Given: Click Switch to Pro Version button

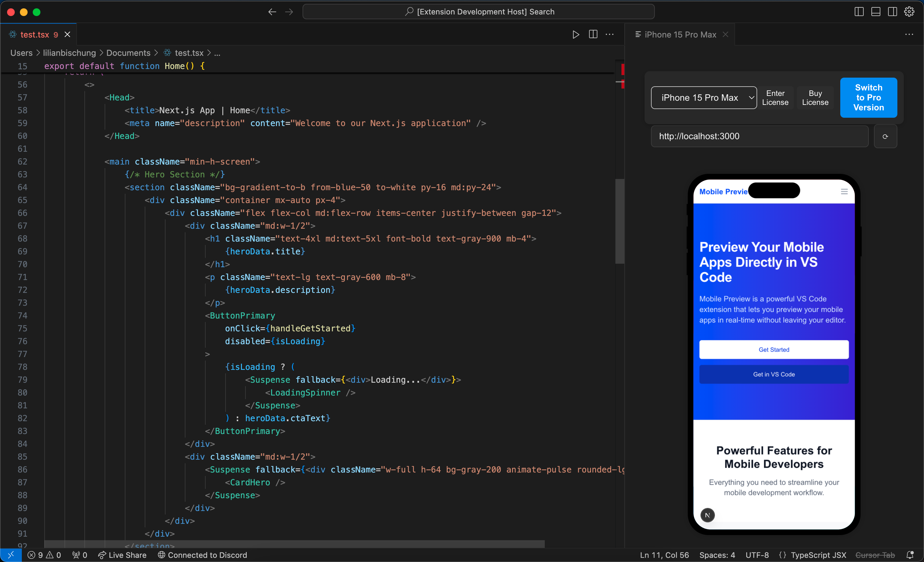Looking at the screenshot, I should click(x=868, y=98).
